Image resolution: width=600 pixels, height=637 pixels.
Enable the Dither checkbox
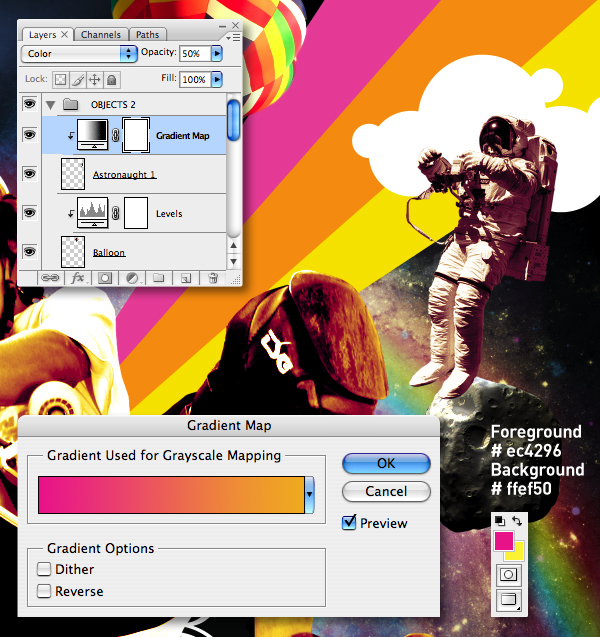pos(43,569)
